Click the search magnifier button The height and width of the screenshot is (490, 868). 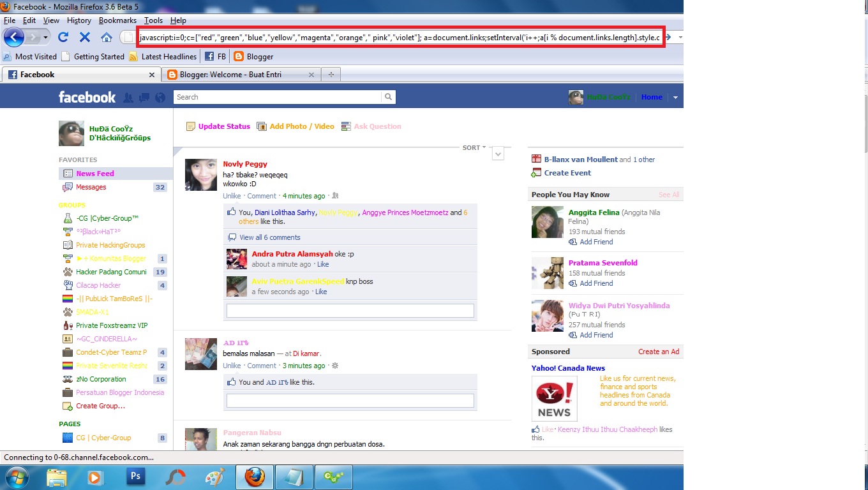[x=388, y=97]
